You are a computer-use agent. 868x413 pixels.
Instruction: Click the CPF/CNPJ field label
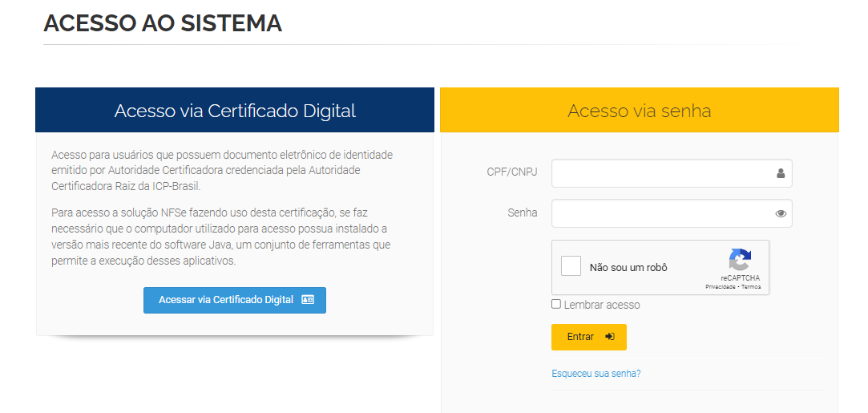(512, 172)
